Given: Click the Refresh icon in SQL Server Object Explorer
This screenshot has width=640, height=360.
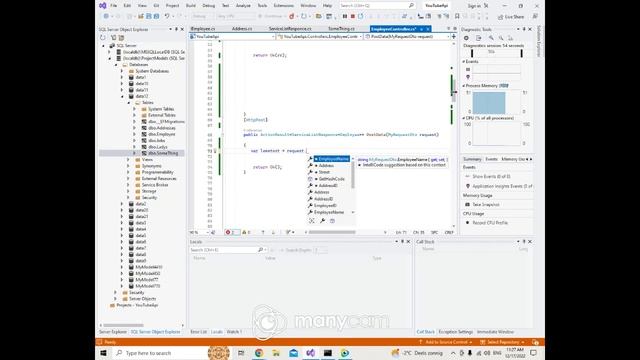Looking at the screenshot, I should point(102,38).
